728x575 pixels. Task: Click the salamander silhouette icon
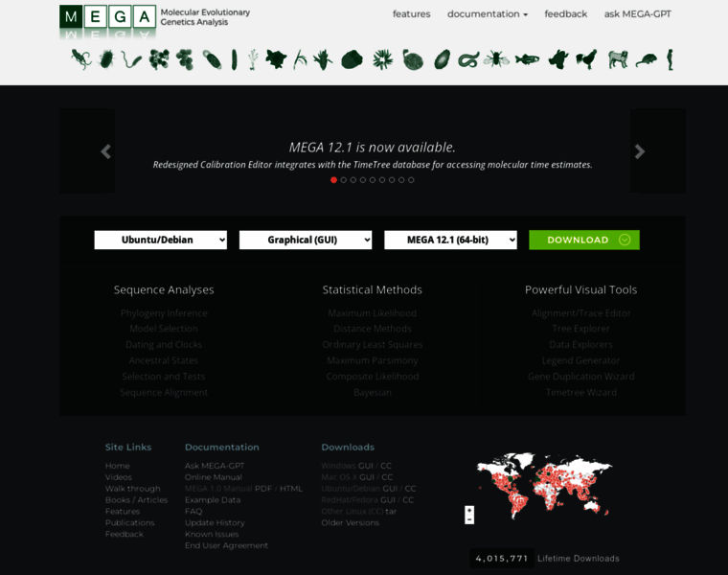coord(81,59)
